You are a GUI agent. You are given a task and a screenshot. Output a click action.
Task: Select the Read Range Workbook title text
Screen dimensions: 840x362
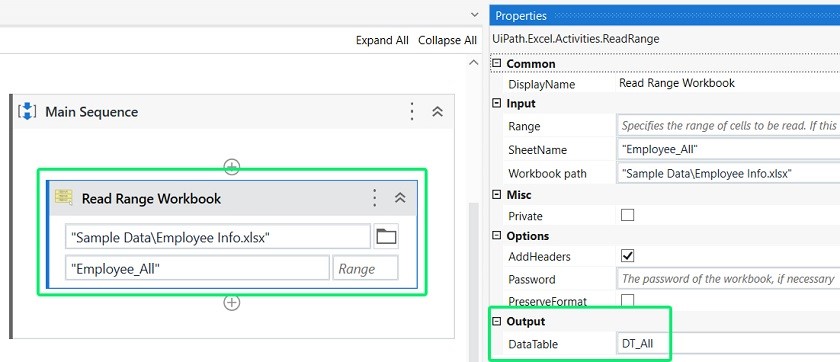[151, 199]
